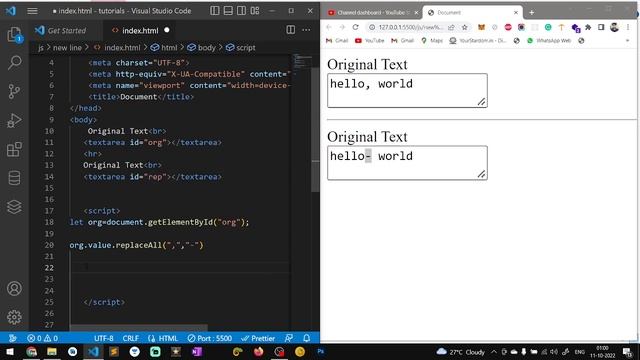
Task: Change HTML language mode in status bar
Action: point(163,338)
